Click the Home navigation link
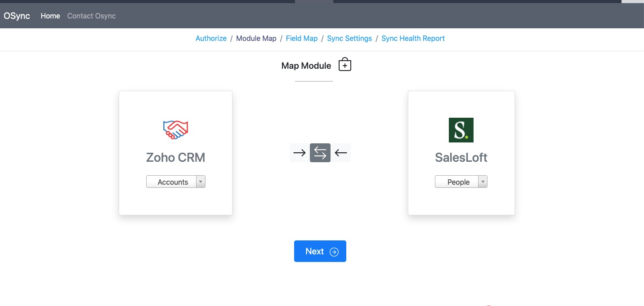644x306 pixels. click(50, 16)
